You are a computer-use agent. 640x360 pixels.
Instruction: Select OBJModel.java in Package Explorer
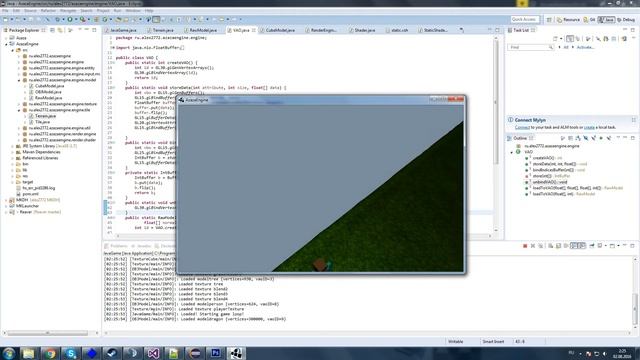pyautogui.click(x=48, y=92)
